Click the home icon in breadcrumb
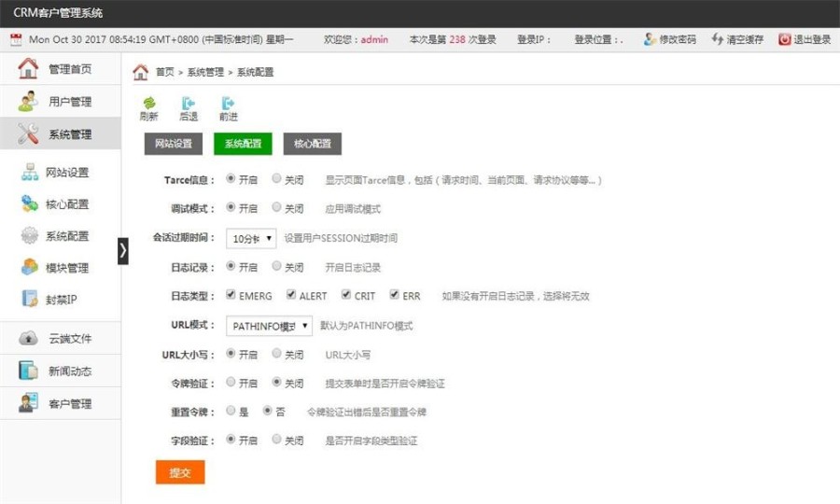The height and width of the screenshot is (504, 840). 141,72
